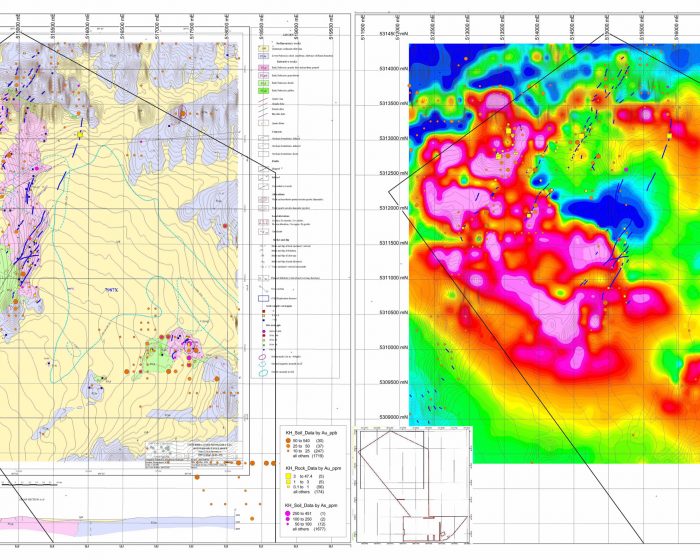This screenshot has height=560, width=700.
Task: Click the cross-section profile strip at bottom left
Action: [120, 523]
